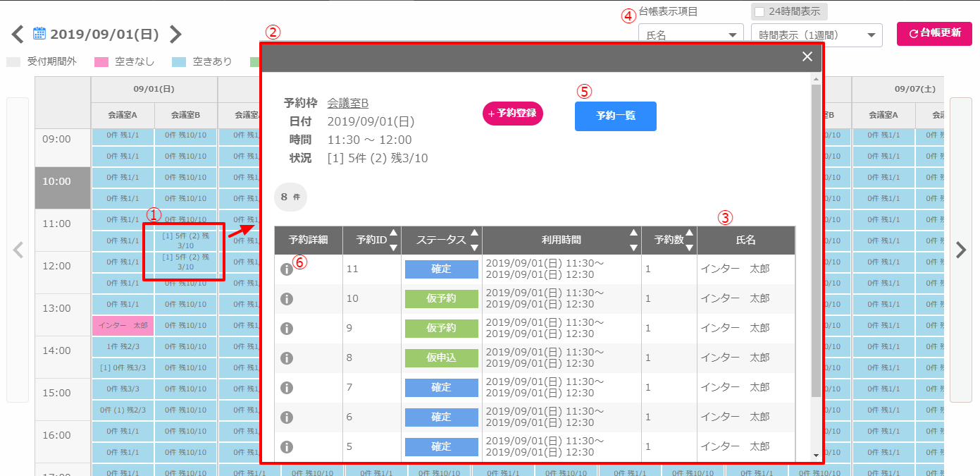Click the calendar icon beside the date
Screen dimensions: 980x476
(x=39, y=34)
